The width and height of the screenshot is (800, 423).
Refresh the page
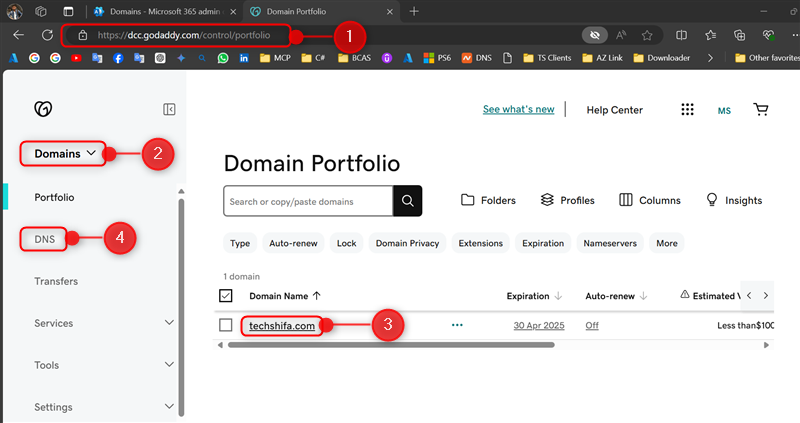coord(47,35)
